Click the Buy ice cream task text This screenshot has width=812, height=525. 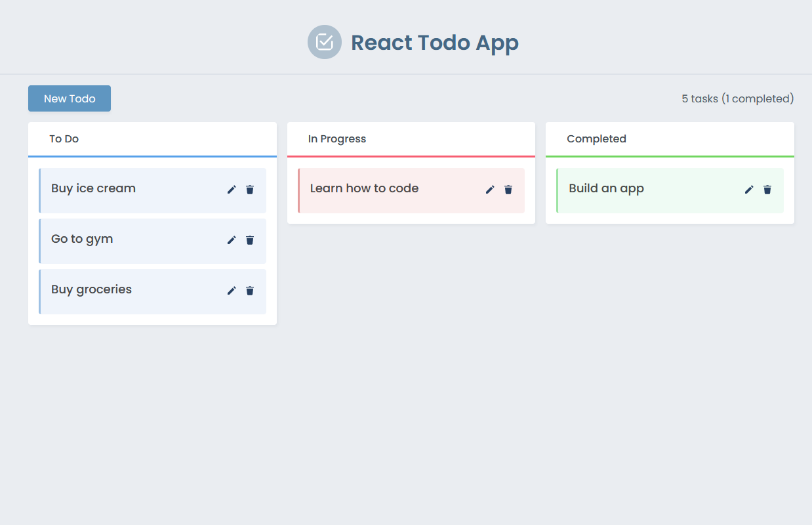[93, 188]
